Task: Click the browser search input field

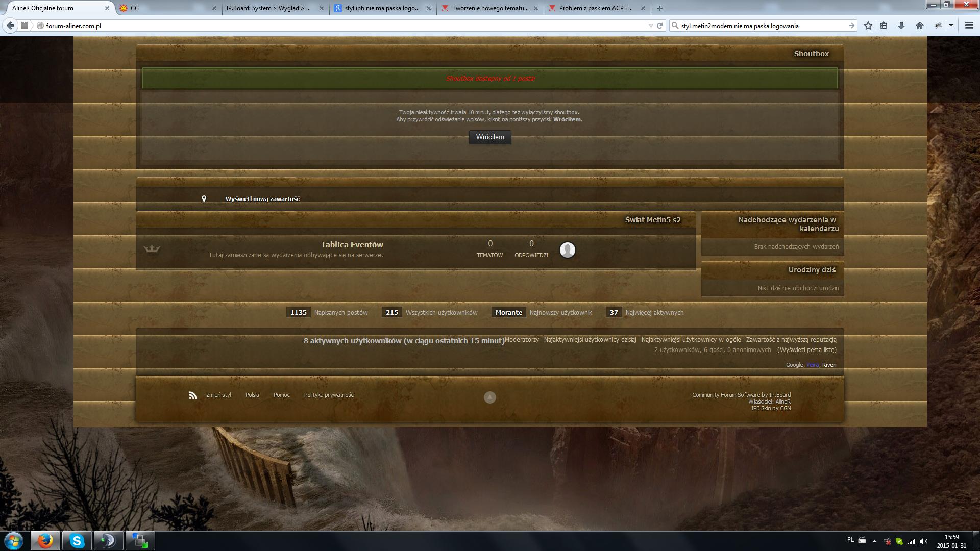Action: click(x=761, y=26)
